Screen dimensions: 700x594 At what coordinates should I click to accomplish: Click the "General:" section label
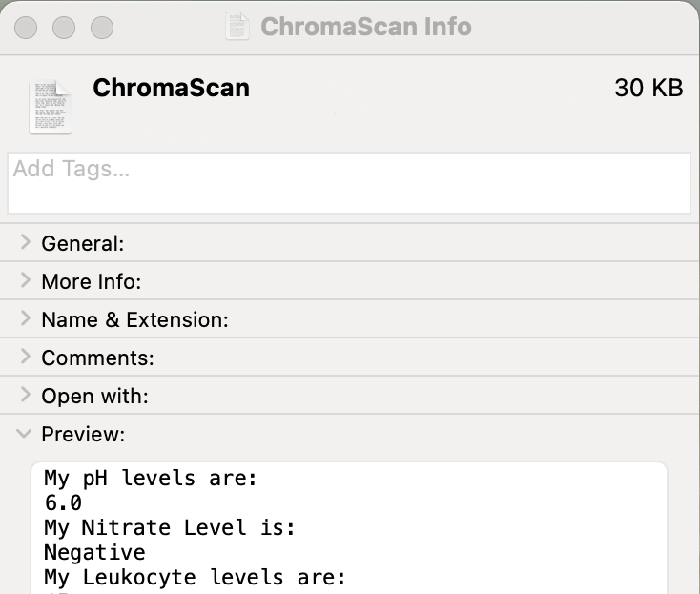point(83,244)
